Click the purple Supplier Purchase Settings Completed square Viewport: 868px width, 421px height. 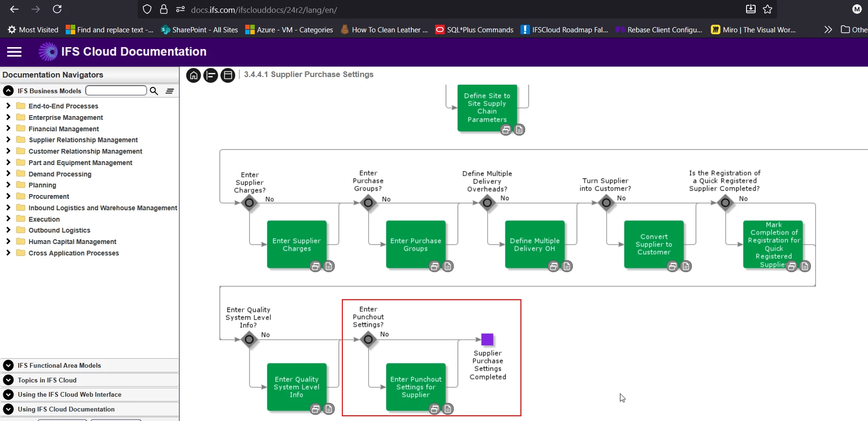pos(487,339)
